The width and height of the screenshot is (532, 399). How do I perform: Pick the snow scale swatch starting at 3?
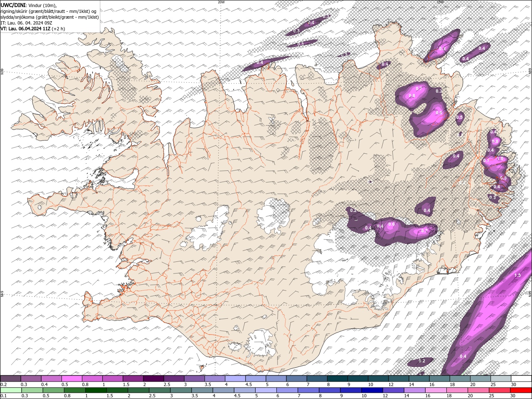195,379
